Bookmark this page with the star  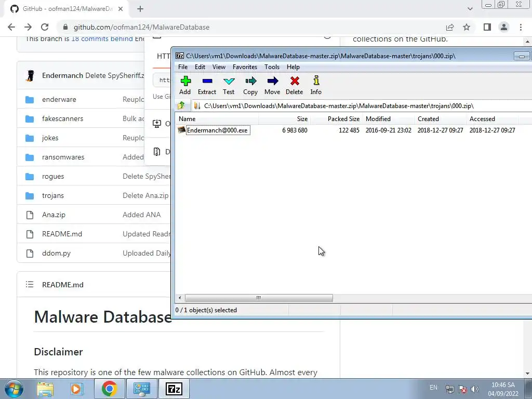pos(467,27)
